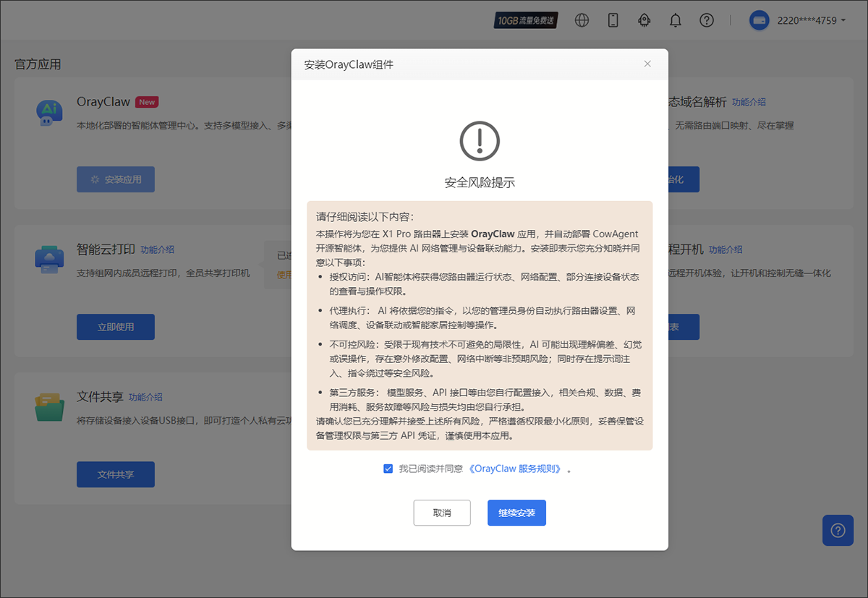Click 继续安装 to continue installation
Viewport: 868px width, 598px height.
click(516, 513)
